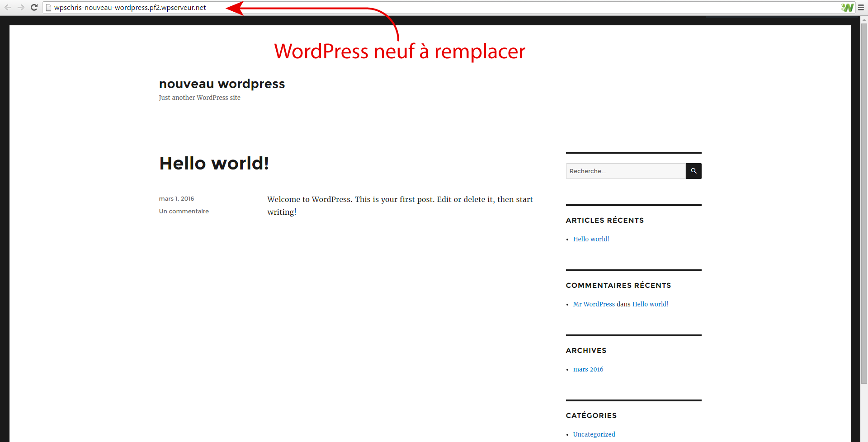Click the browser forward arrow
868x442 pixels.
tap(21, 7)
